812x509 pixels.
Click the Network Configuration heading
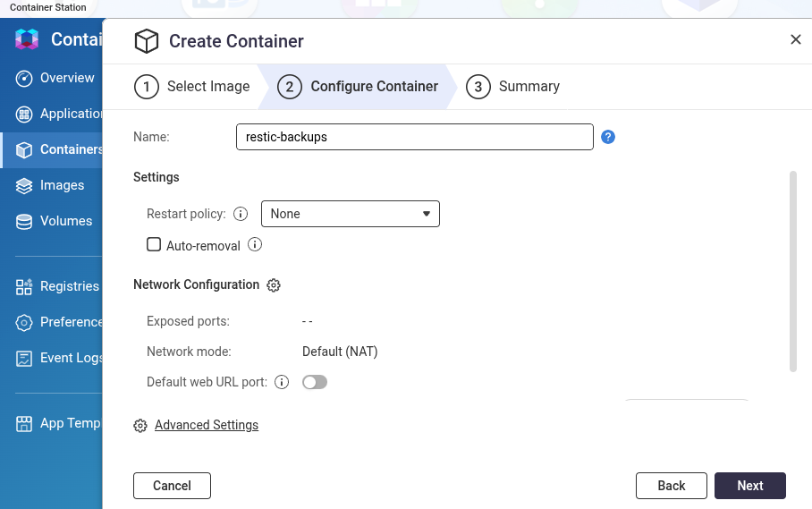196,284
